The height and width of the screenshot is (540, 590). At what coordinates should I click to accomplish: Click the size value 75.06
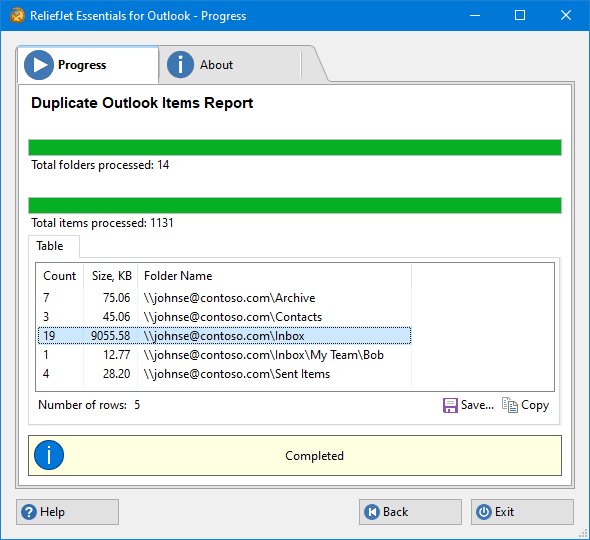point(116,298)
